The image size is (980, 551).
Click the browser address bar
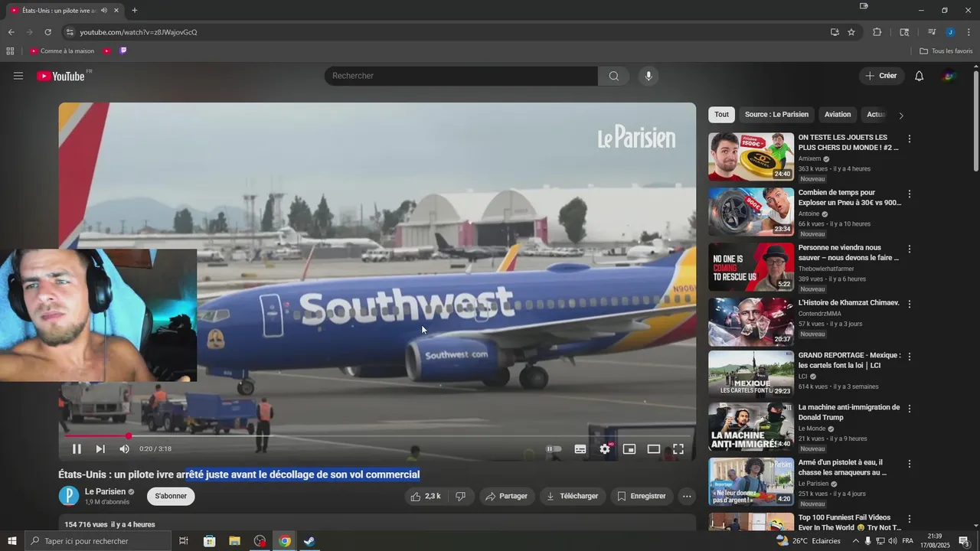[444, 32]
